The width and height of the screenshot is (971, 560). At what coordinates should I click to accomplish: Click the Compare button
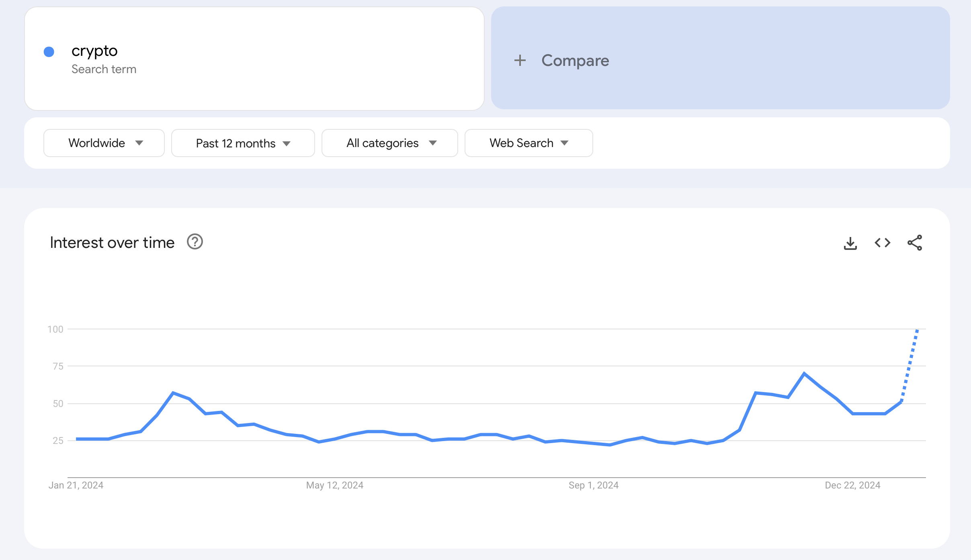coord(575,61)
